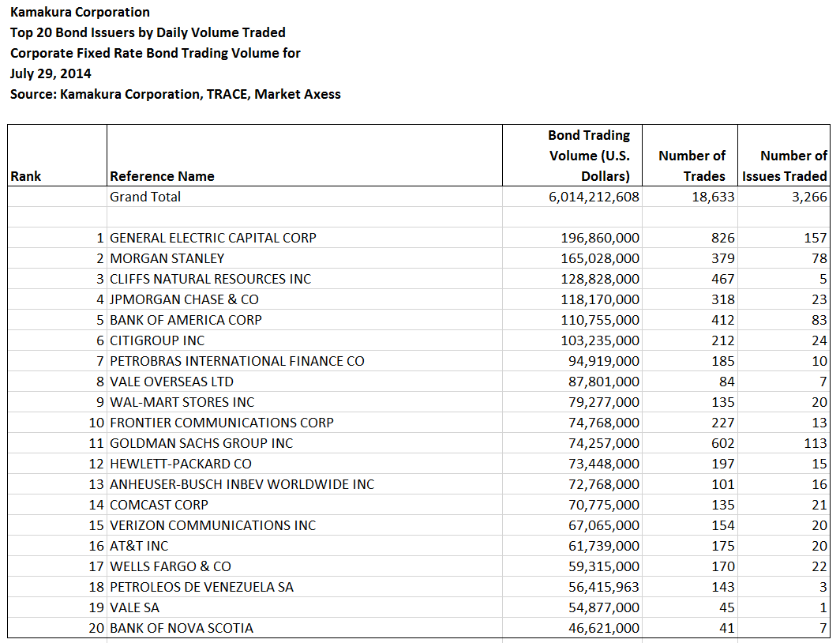Viewport: 840px width, 643px height.
Task: Click the MORGAN STANLEY entry
Action: tap(165, 258)
